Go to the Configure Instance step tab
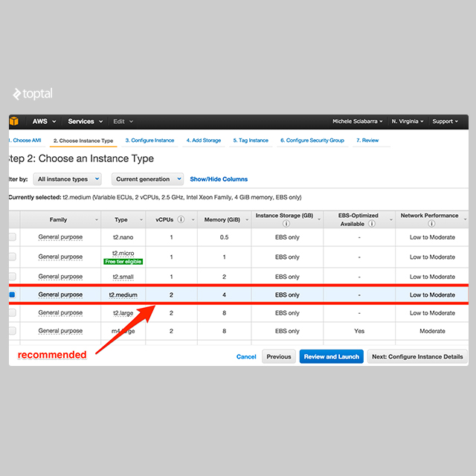Screen dimensions: 476x476 [149, 141]
